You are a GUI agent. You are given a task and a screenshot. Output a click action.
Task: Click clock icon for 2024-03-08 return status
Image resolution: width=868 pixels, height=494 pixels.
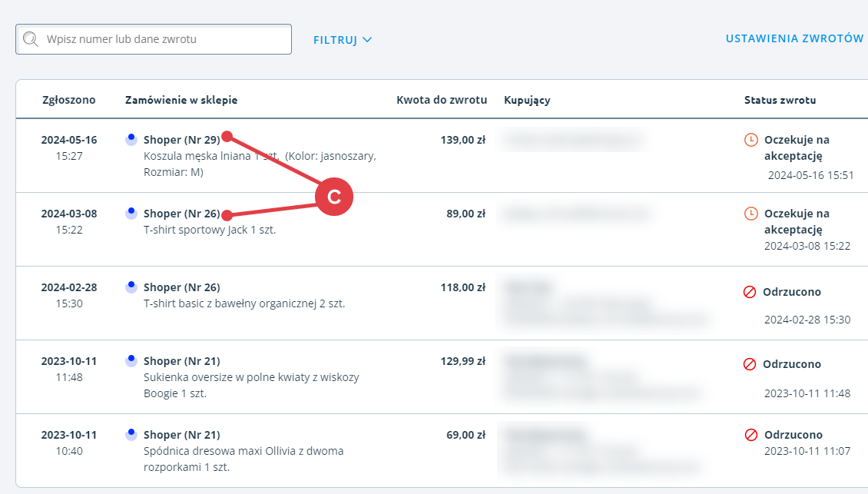[750, 214]
